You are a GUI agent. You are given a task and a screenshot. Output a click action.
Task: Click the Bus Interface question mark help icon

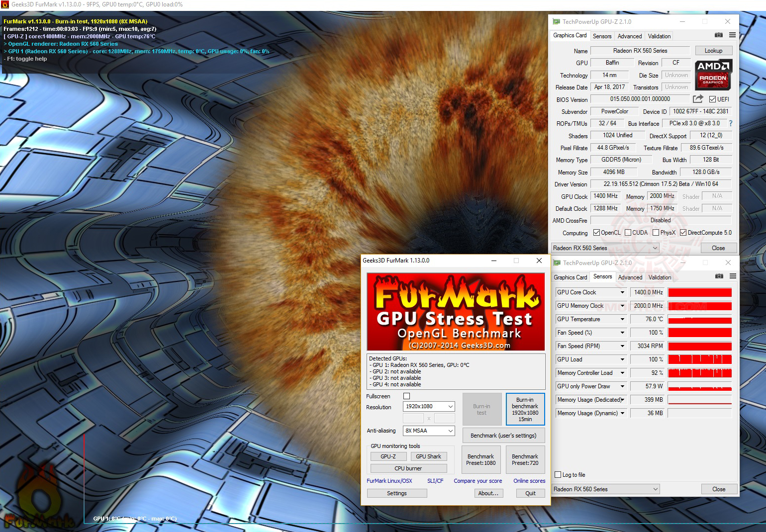pyautogui.click(x=731, y=123)
